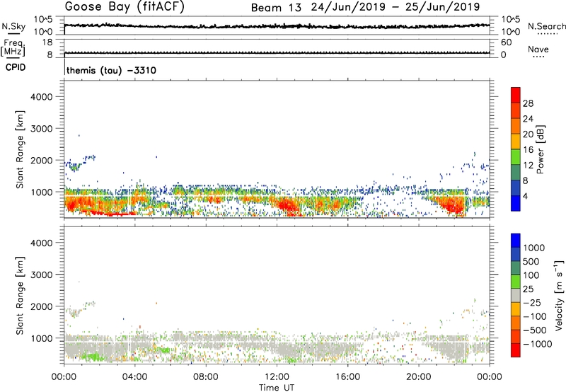The image size is (566, 392).
Task: Pick the light green Power segment between 12 and 16
Action: [x=516, y=157]
